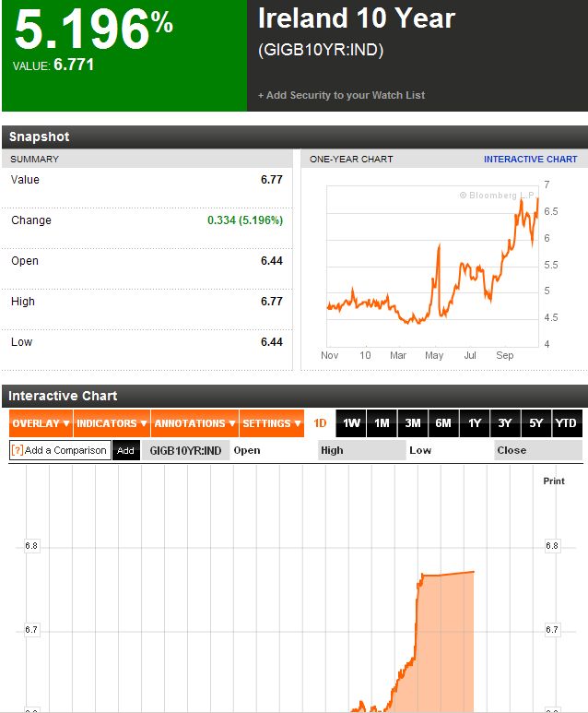
Task: Select the 3M time range
Action: click(x=413, y=423)
